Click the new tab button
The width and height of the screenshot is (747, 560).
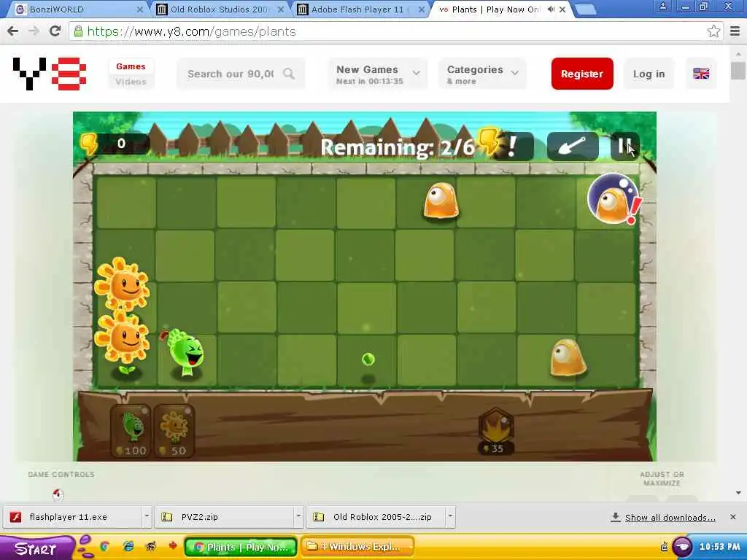pyautogui.click(x=584, y=9)
